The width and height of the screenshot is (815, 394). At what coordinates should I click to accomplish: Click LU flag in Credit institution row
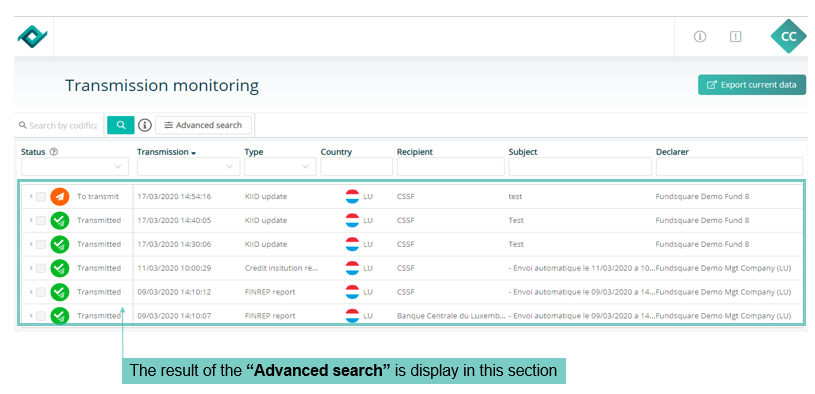coord(352,268)
